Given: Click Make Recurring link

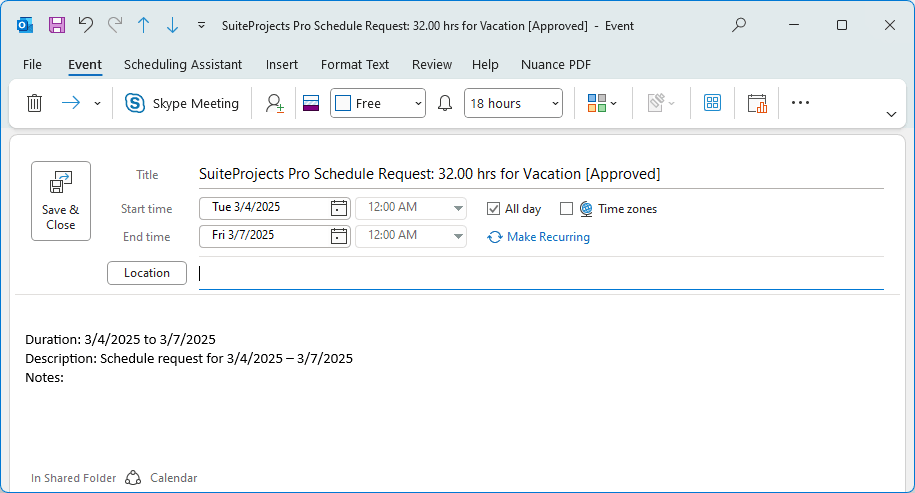Looking at the screenshot, I should [x=538, y=237].
